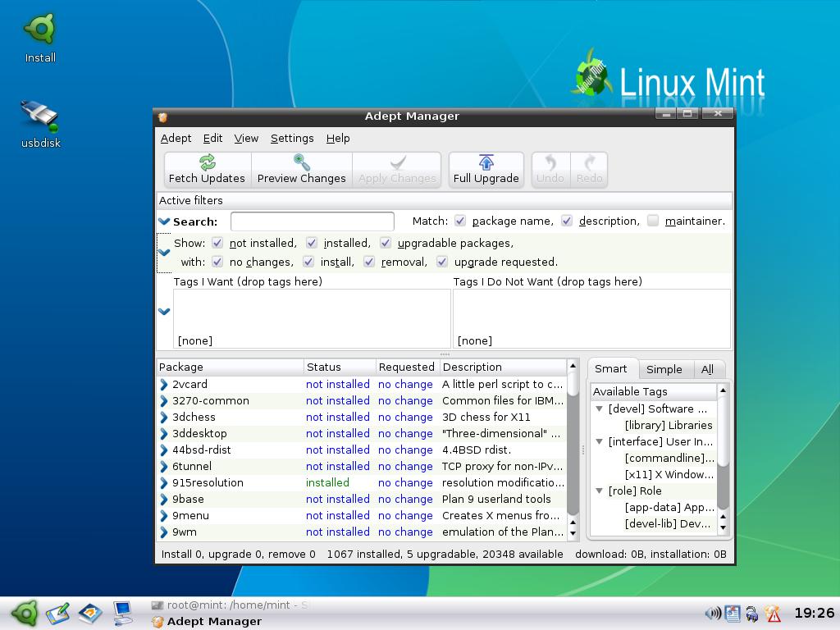840x630 pixels.
Task: Open the Help menu
Action: 338,138
